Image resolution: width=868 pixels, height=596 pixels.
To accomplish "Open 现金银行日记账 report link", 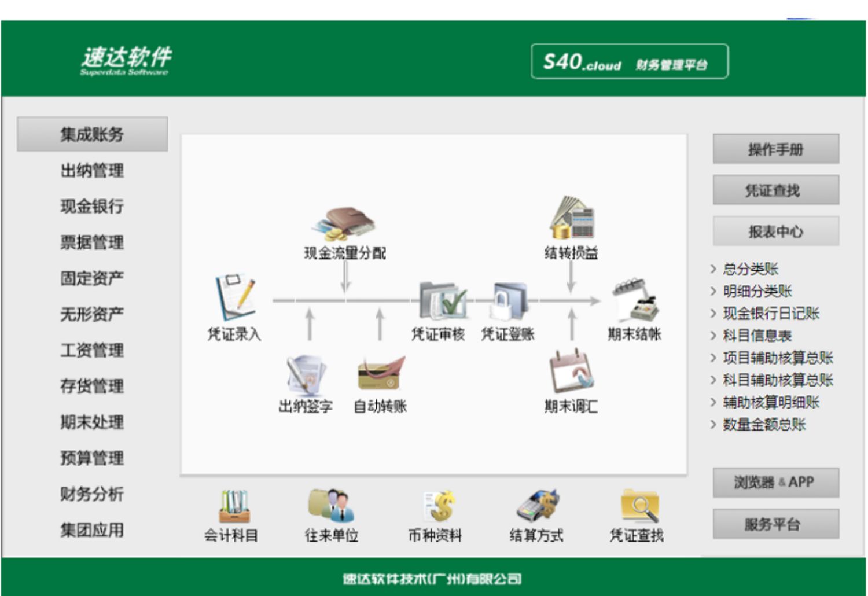I will click(771, 314).
